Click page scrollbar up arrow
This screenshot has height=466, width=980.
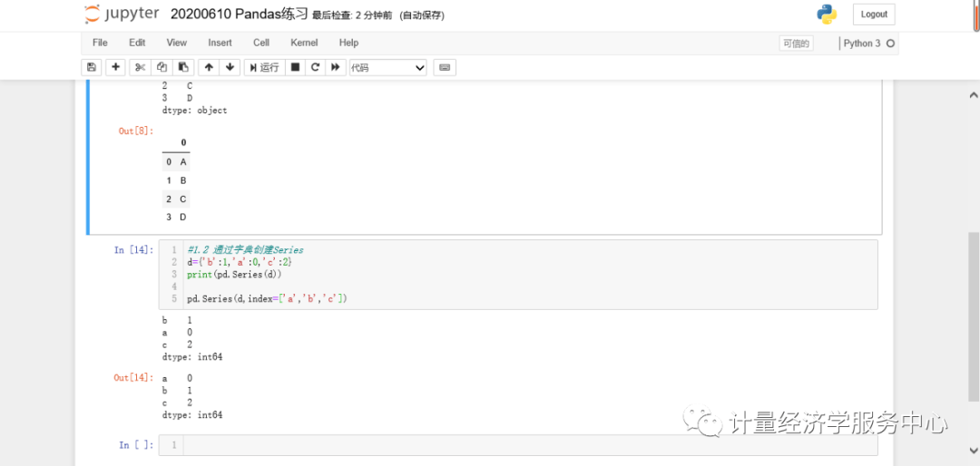[974, 95]
